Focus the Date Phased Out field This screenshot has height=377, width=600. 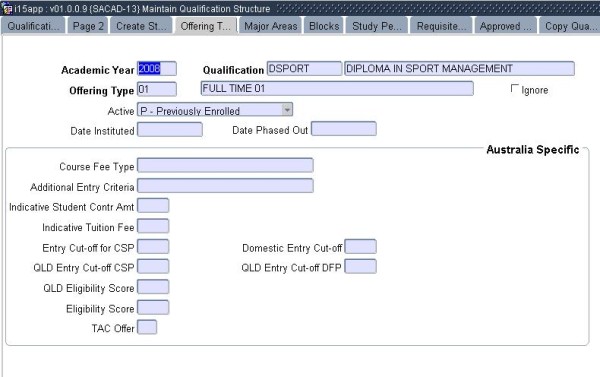tap(344, 129)
